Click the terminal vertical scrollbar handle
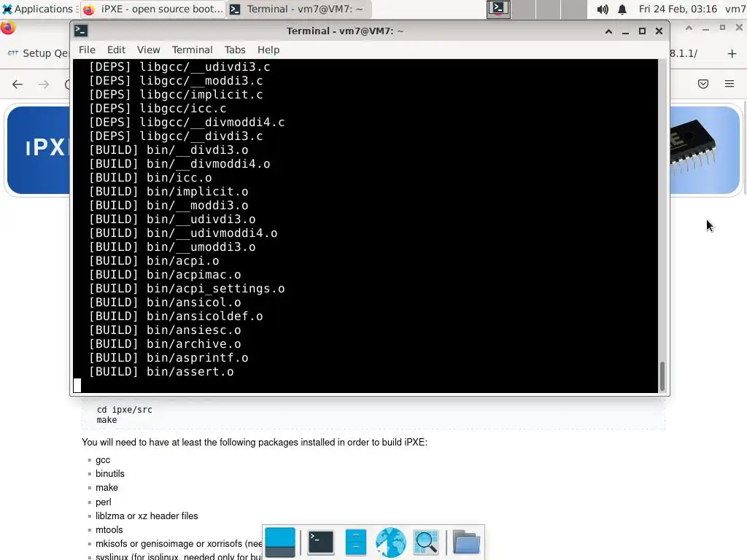 pyautogui.click(x=662, y=376)
